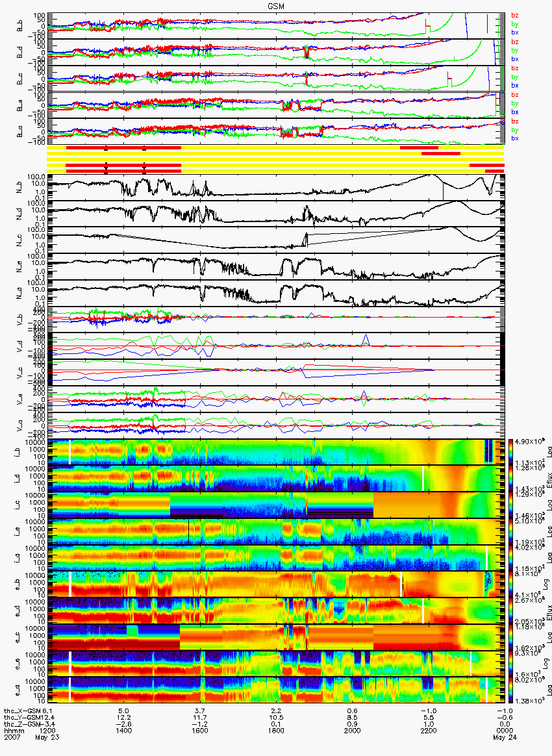Image resolution: width=552 pixels, height=756 pixels.
Task: Click the Z-GSM value -2.6 above 1400
Action: [123, 725]
